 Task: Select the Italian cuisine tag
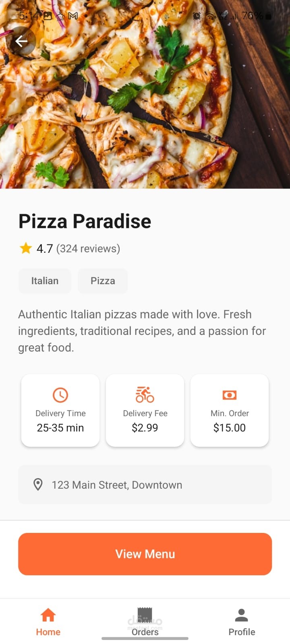click(x=45, y=281)
